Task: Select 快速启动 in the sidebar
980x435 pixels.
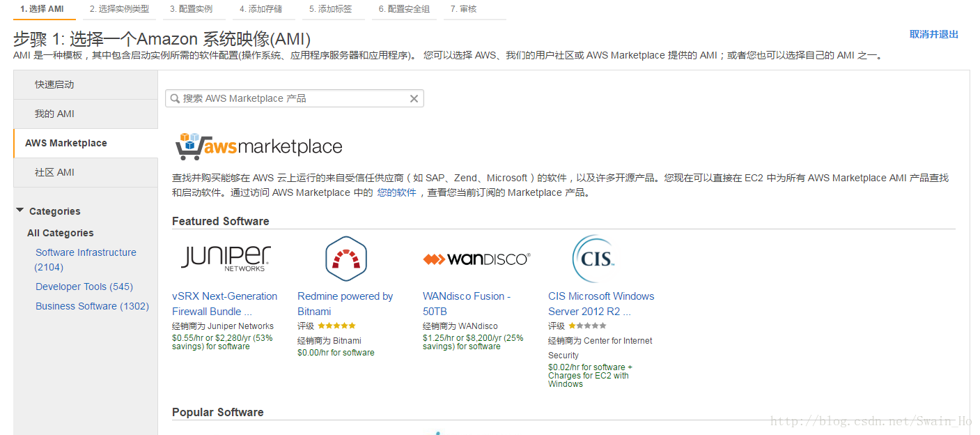Action: 86,84
